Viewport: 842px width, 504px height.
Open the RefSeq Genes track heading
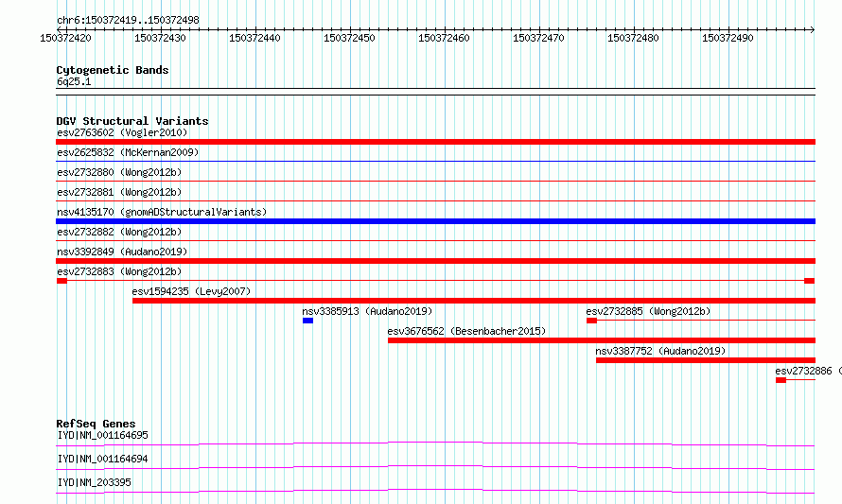[x=96, y=424]
